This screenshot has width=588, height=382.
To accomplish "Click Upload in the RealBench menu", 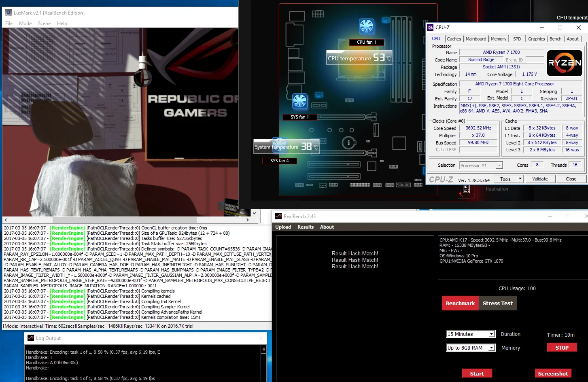I will coord(283,227).
